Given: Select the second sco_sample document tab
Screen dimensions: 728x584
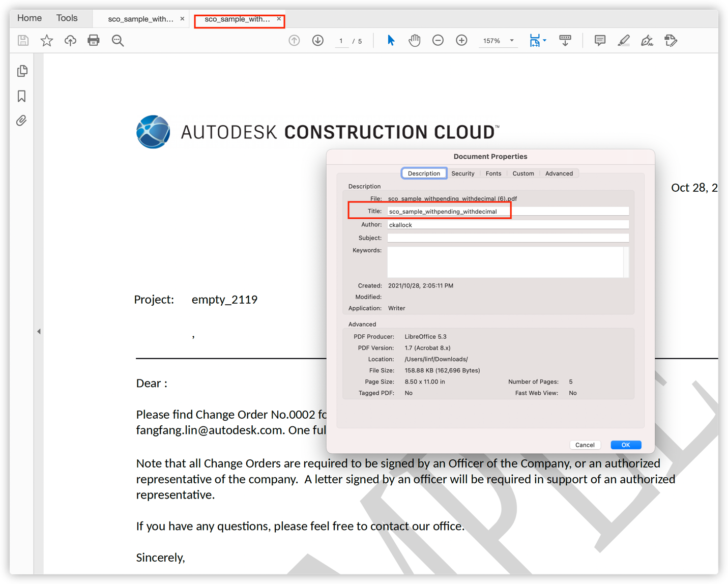Looking at the screenshot, I should pos(237,19).
